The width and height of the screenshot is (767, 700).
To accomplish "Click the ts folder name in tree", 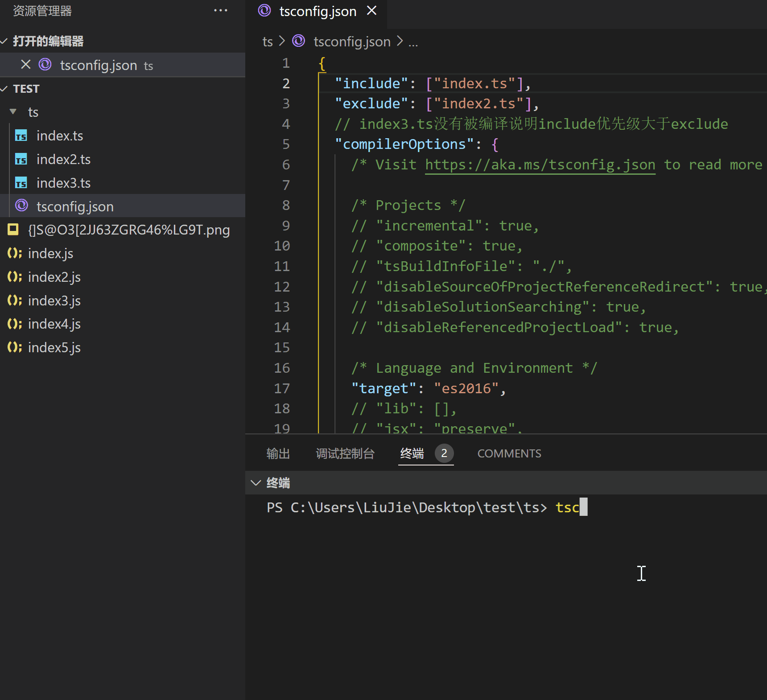I will [33, 112].
